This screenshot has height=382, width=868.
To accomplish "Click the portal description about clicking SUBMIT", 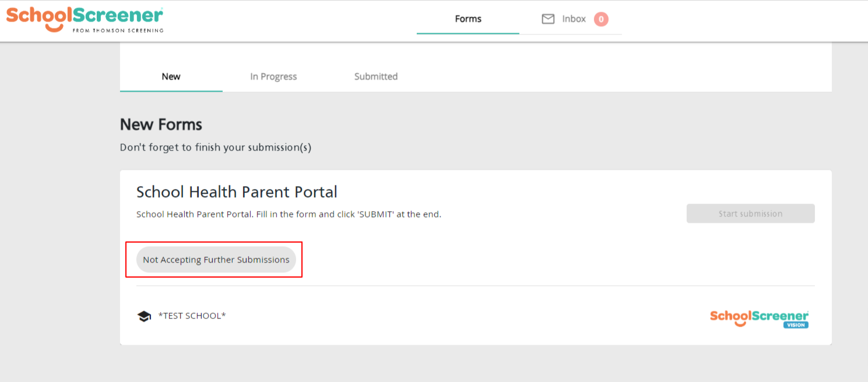I will 289,214.
